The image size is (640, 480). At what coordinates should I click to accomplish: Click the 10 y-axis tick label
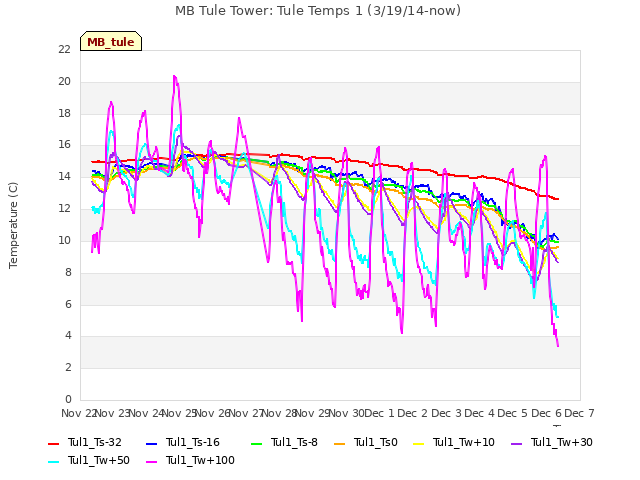tap(64, 240)
